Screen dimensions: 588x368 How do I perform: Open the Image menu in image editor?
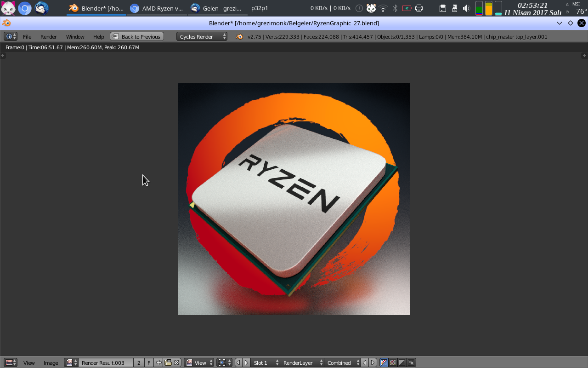tap(51, 363)
